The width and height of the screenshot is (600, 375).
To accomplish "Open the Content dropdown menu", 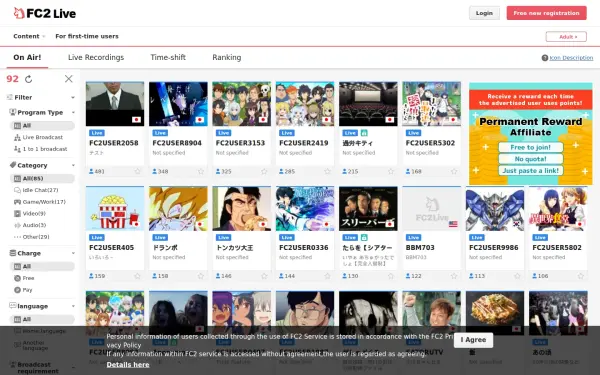I will (x=29, y=36).
